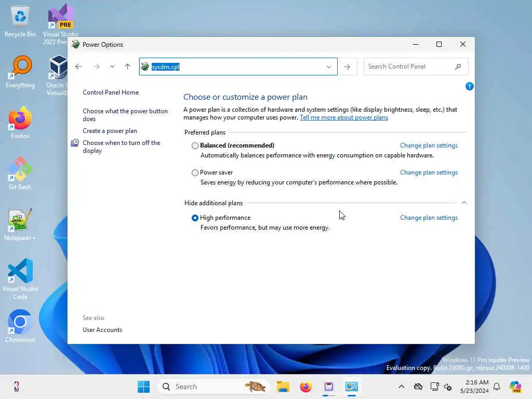Open the Firefox desktop shortcut
The width and height of the screenshot is (532, 399).
tap(20, 123)
